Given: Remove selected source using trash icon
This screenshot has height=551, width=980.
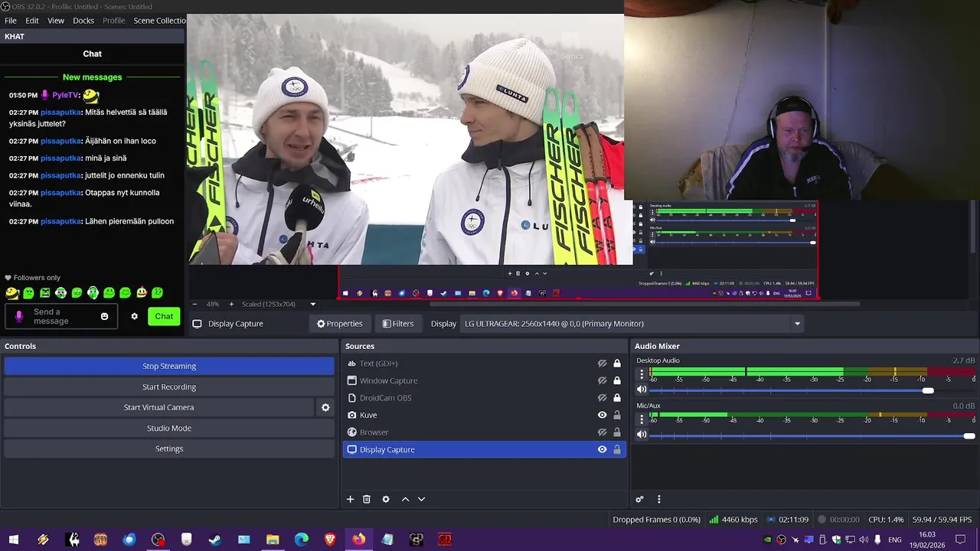Looking at the screenshot, I should [367, 499].
